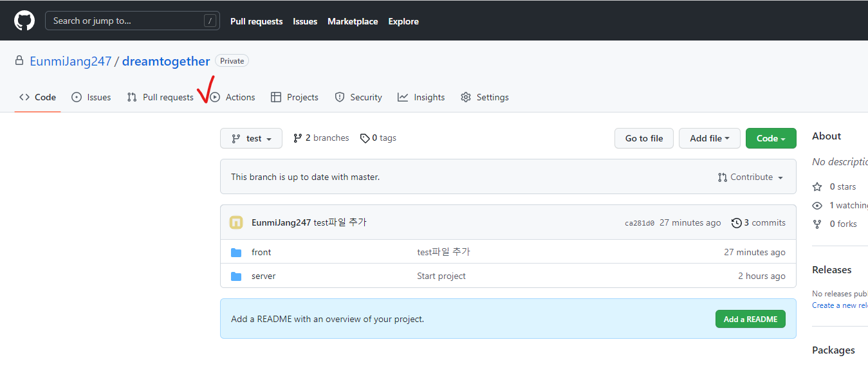
Task: Open the front folder
Action: (x=261, y=252)
